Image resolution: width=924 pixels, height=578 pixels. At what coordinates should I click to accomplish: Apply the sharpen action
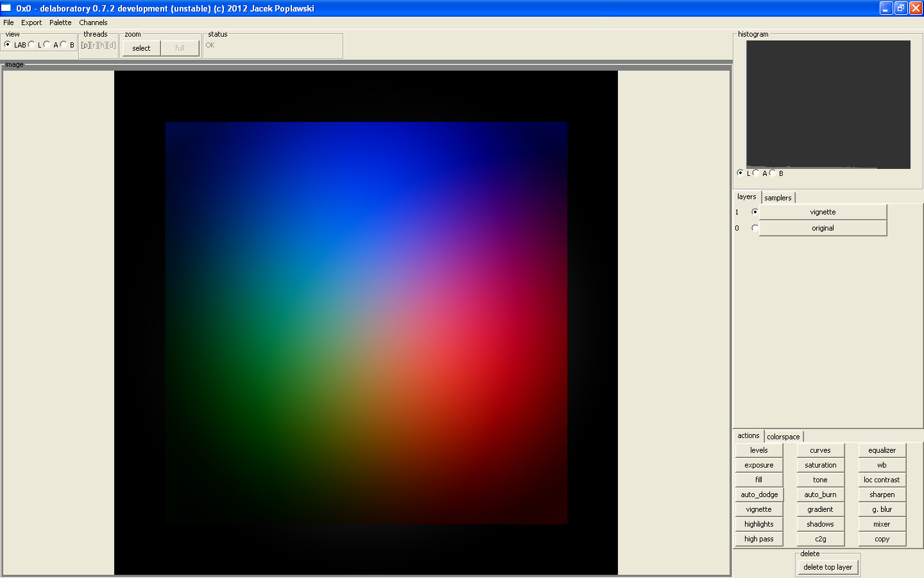point(882,495)
